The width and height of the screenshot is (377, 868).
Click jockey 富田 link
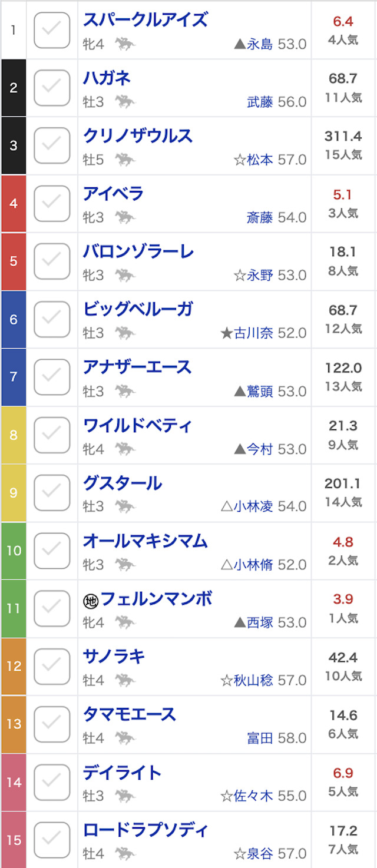(x=260, y=738)
